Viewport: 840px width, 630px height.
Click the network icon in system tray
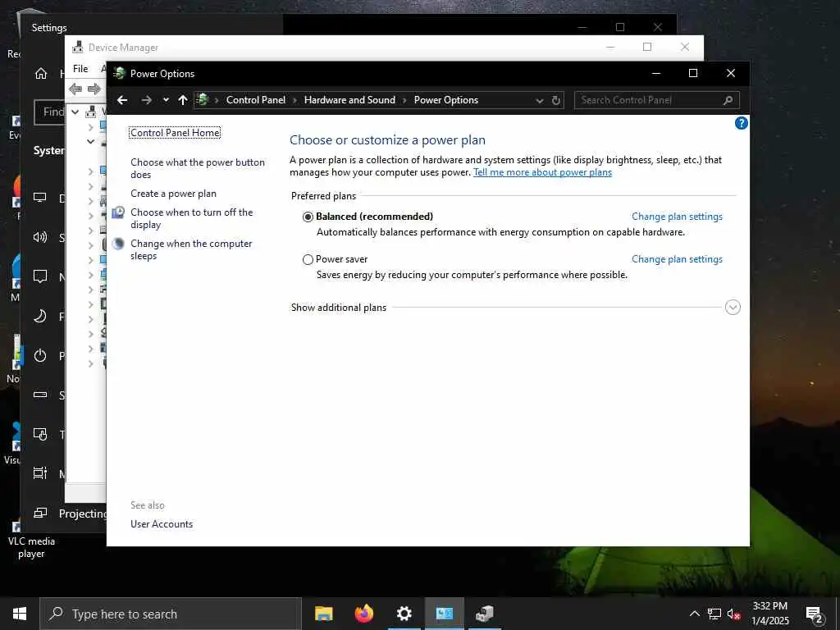coord(714,614)
